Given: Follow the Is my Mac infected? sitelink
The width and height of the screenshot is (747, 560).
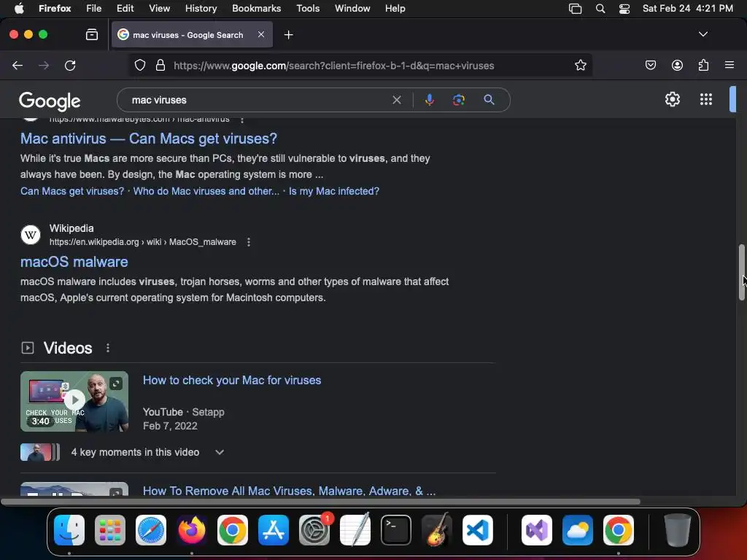Looking at the screenshot, I should click(334, 191).
